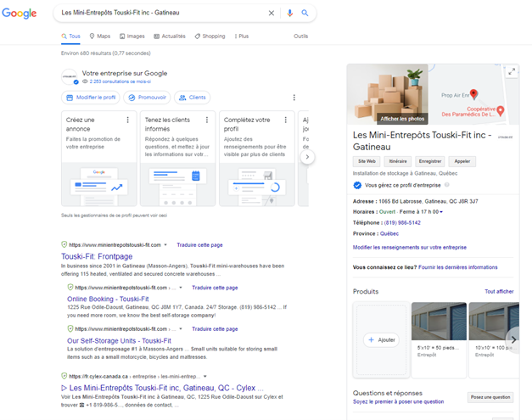Expand the map with fullscreen icon
This screenshot has width=532, height=420.
pos(511,73)
